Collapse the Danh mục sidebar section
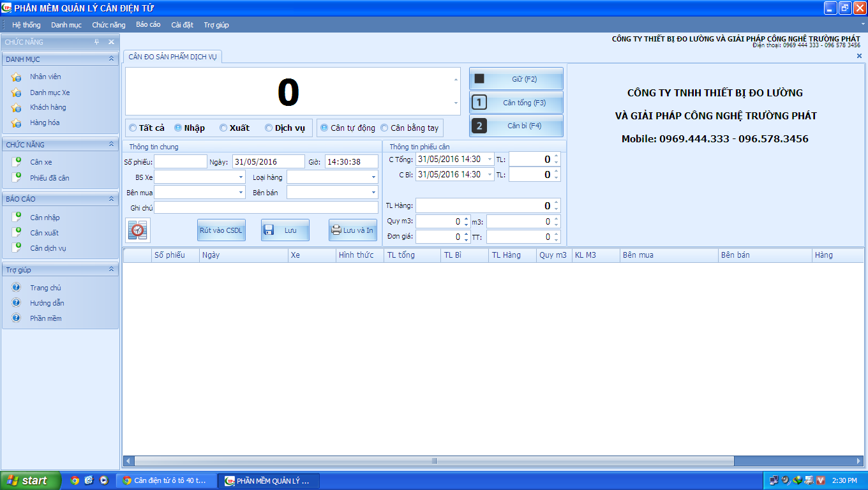The width and height of the screenshot is (868, 490). click(111, 59)
